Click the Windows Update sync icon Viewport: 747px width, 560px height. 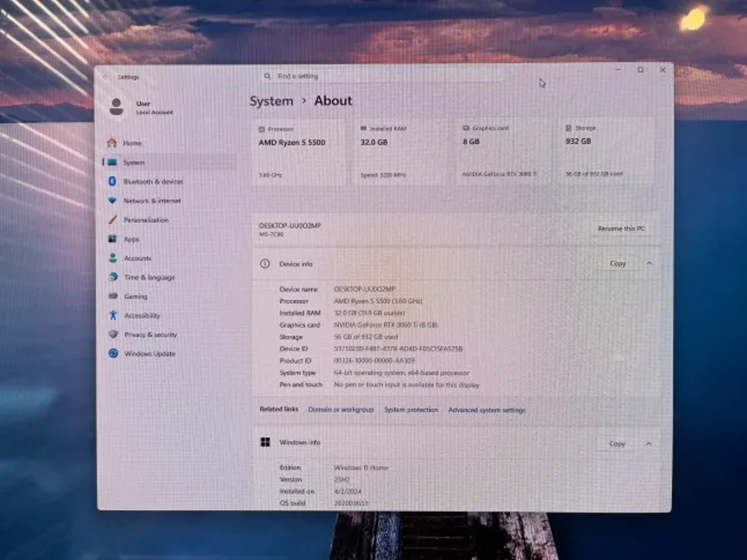point(113,353)
